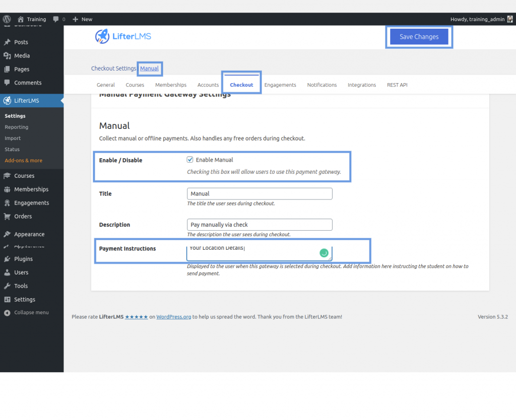Open the comments bubble icon in admin bar
Viewport: 516px width, 420px height.
tap(56, 19)
